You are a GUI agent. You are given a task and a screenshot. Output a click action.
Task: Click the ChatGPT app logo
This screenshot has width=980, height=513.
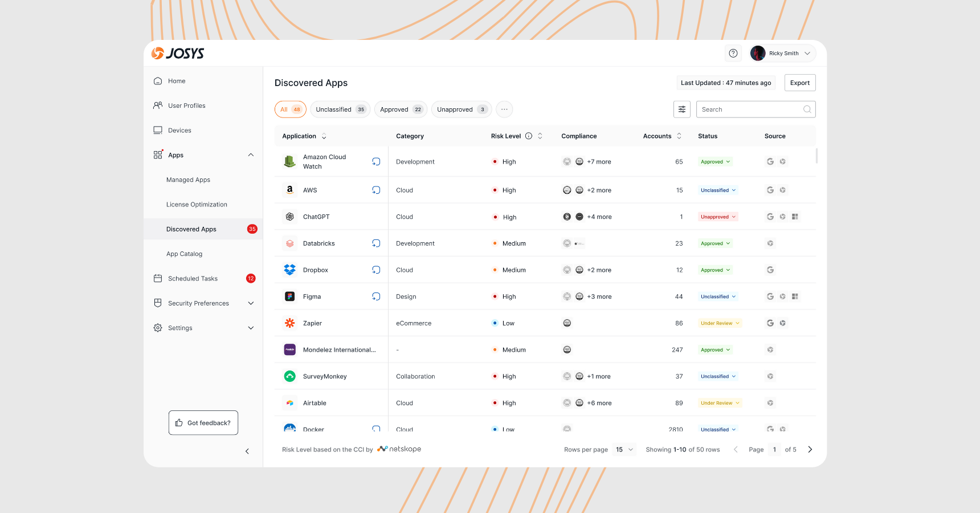[290, 217]
